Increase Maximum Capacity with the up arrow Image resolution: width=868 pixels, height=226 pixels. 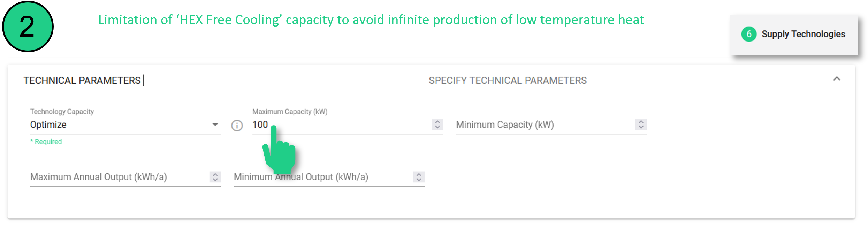[x=437, y=122]
